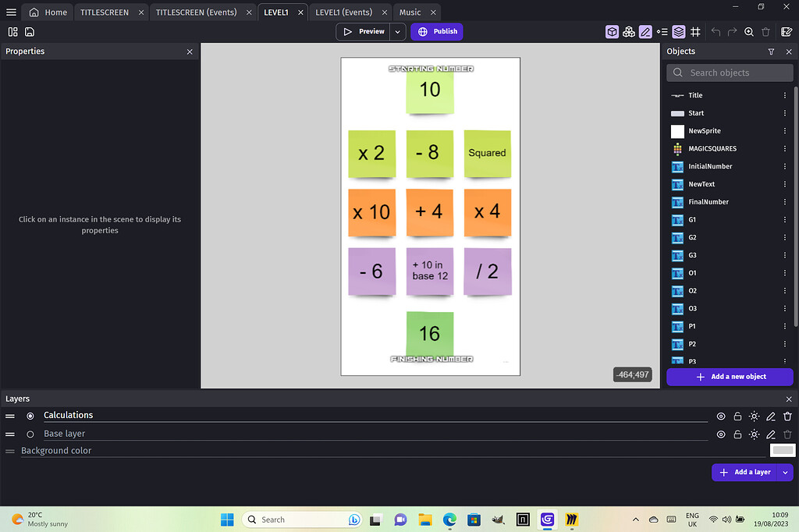This screenshot has height=532, width=799.
Task: Click the Search objects input field
Action: [x=729, y=73]
